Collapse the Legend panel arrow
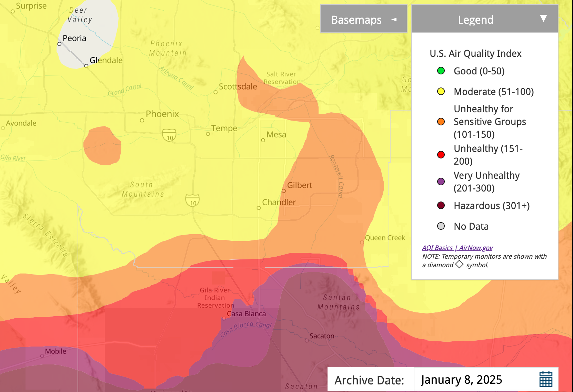 click(543, 19)
